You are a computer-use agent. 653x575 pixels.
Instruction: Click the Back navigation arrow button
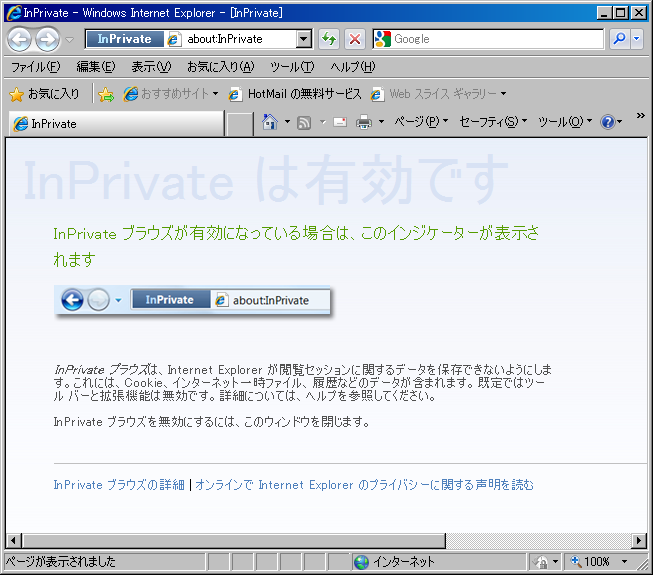pyautogui.click(x=20, y=40)
